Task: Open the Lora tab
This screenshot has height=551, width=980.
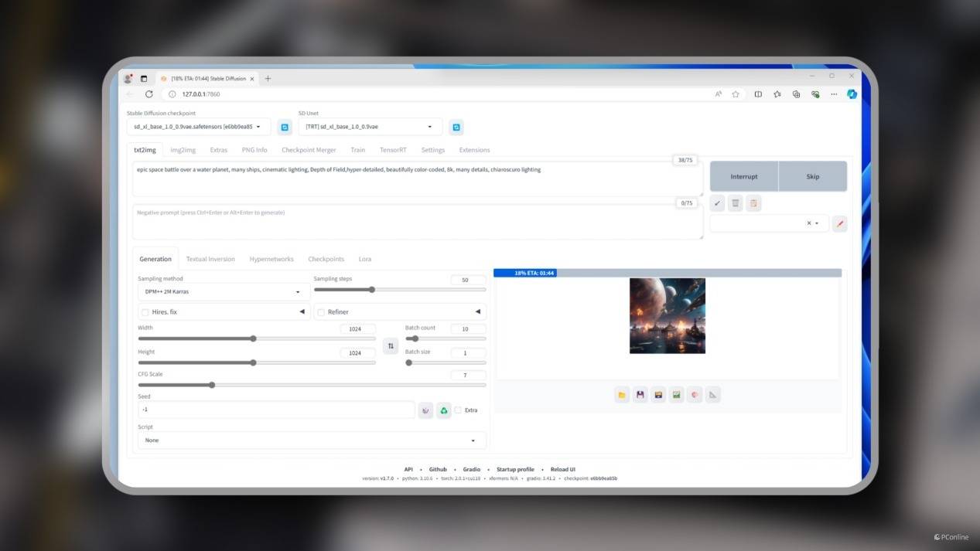Action: 365,259
